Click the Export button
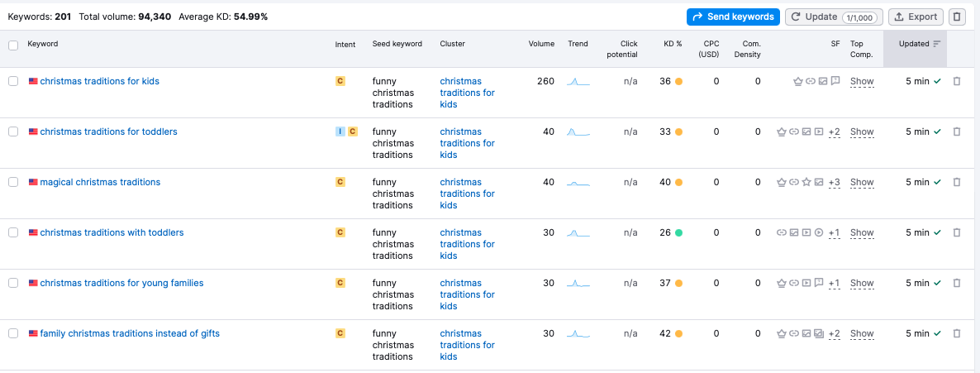Screen dimensions: 980x373 (x=916, y=17)
